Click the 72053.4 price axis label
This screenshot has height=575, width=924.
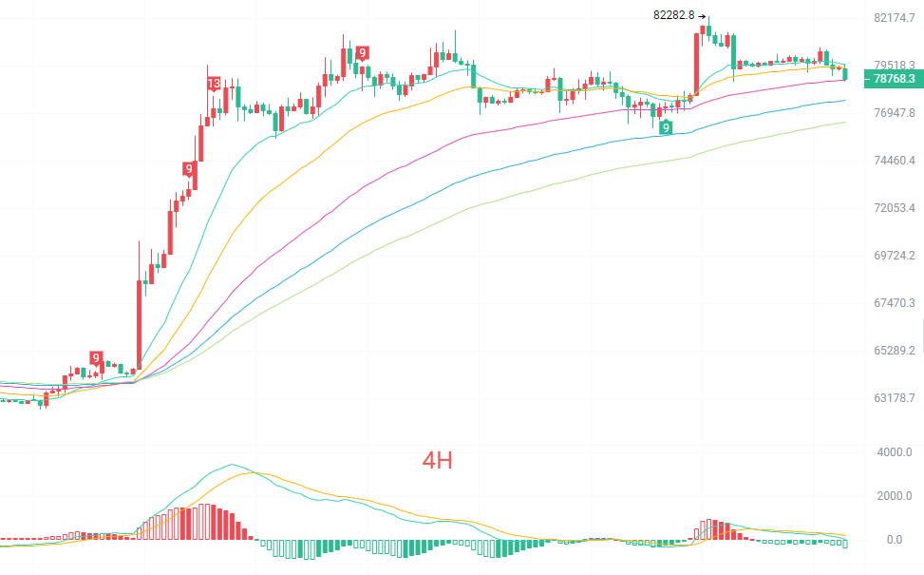[895, 207]
